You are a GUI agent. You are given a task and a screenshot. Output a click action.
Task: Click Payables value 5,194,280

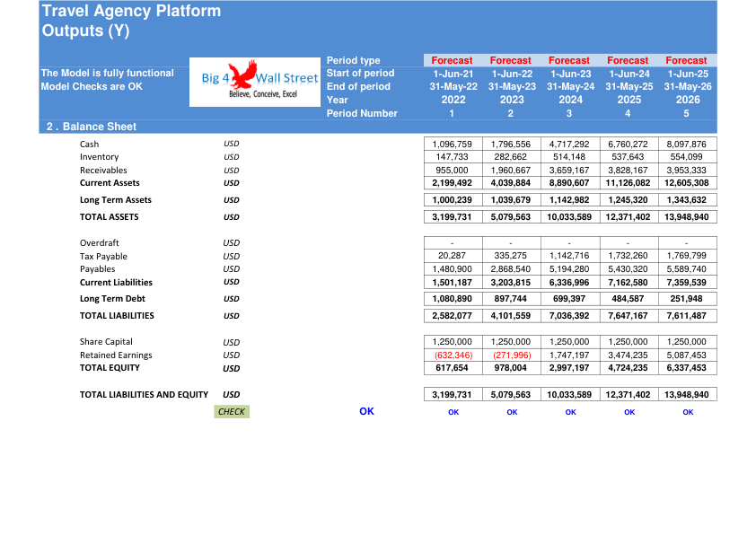pos(570,269)
